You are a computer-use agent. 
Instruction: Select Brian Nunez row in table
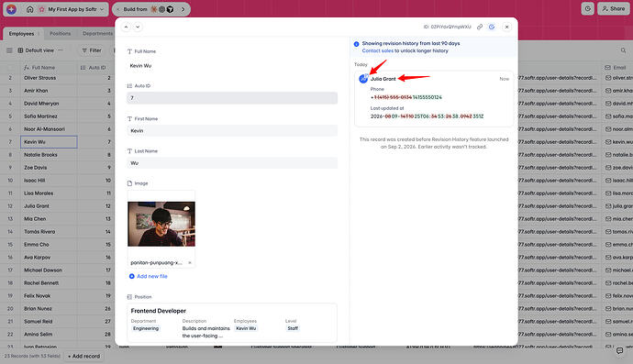38,308
